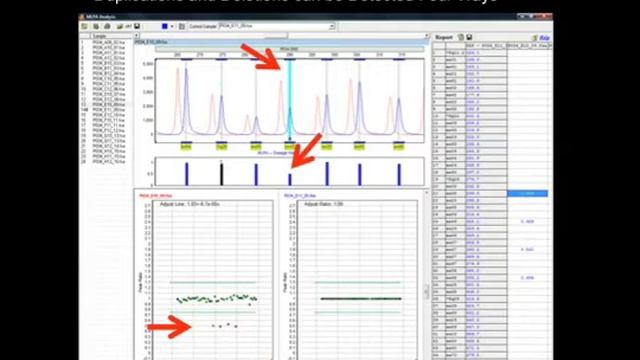The image size is (640, 360).
Task: Click the second icon in the main toolbar
Action: 96,27
